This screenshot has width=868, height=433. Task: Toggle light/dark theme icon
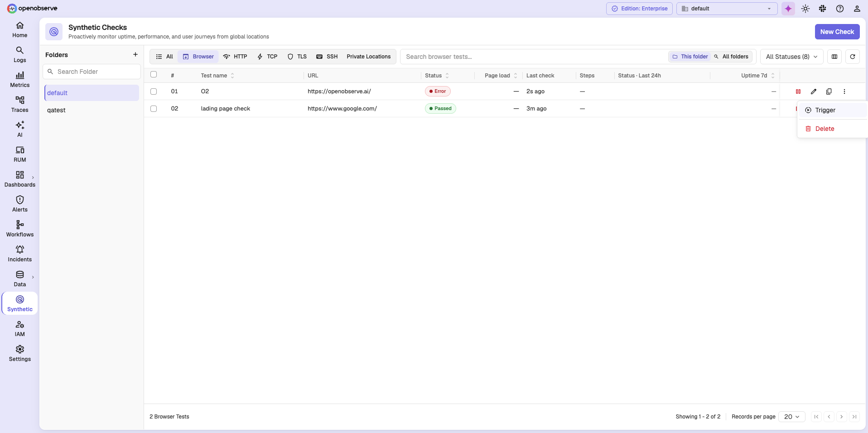click(x=805, y=9)
